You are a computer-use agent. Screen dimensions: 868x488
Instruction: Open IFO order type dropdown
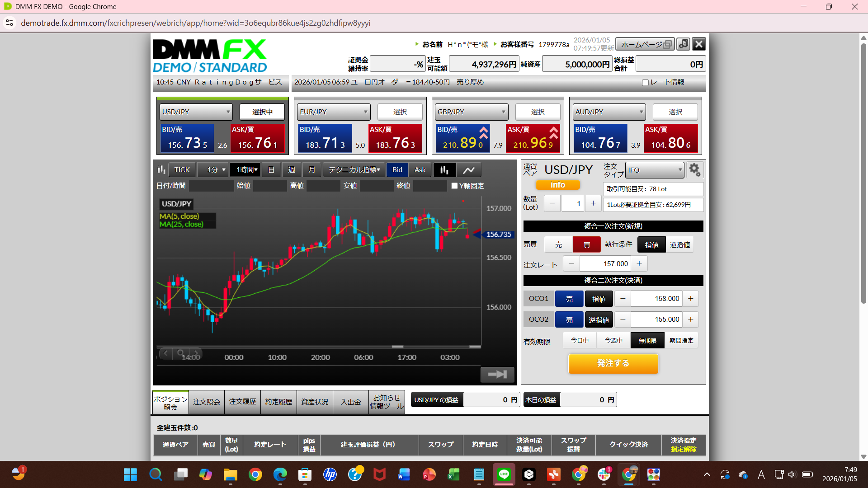point(655,170)
